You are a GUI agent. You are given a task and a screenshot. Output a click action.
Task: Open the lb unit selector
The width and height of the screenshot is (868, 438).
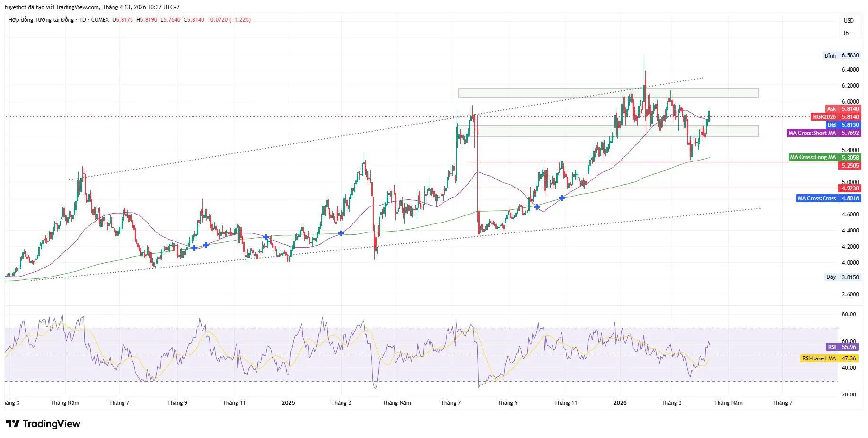tap(846, 33)
